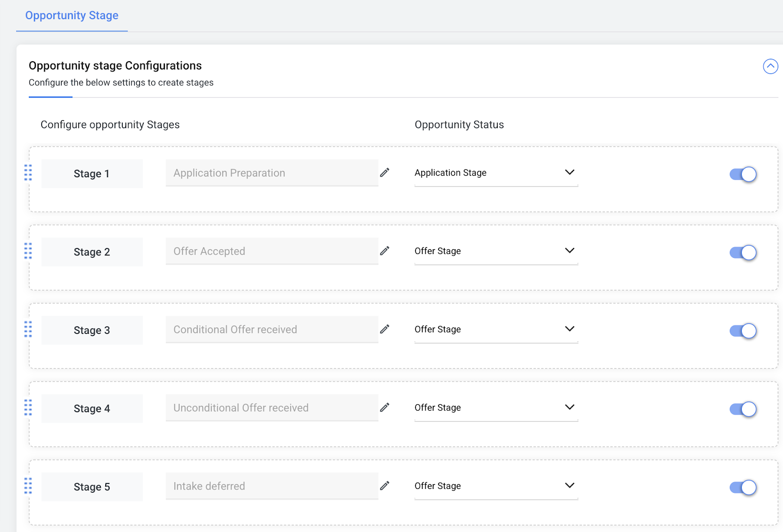Edit the Intake deferred stage name
Screen dimensions: 783x532
point(385,486)
